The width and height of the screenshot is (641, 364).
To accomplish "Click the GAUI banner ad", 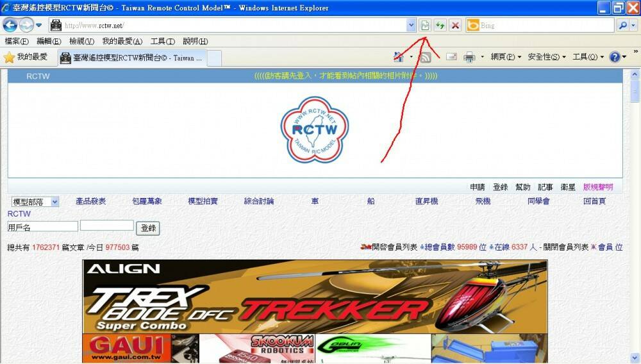I will tap(140, 349).
